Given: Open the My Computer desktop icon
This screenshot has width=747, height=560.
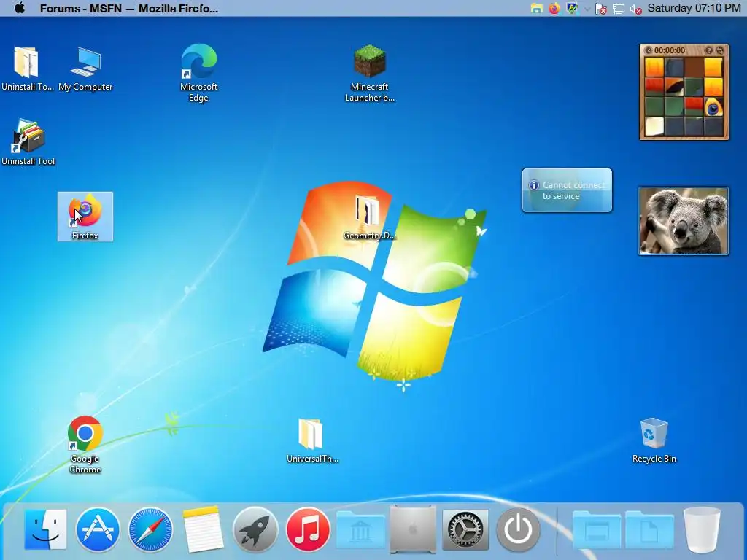Looking at the screenshot, I should coord(86,69).
